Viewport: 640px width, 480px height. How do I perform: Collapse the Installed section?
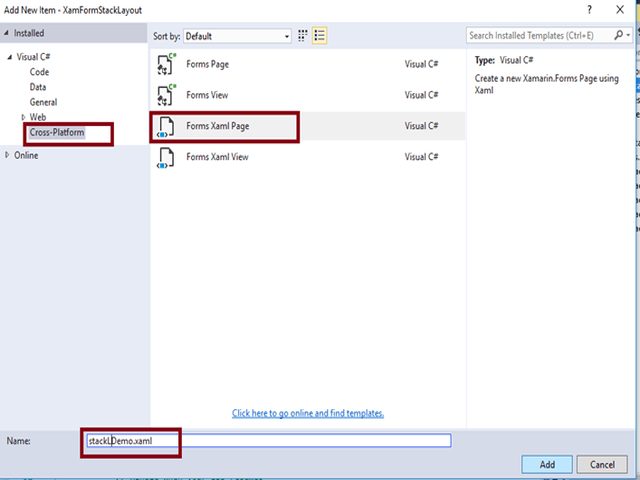[x=6, y=33]
